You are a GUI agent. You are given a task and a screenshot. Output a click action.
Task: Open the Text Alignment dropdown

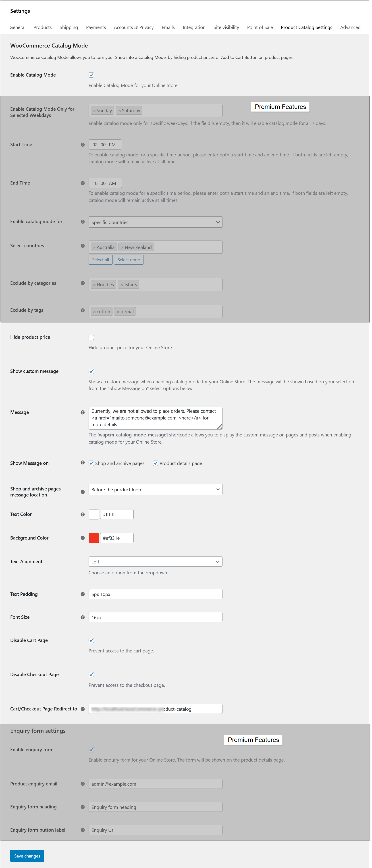pos(155,562)
